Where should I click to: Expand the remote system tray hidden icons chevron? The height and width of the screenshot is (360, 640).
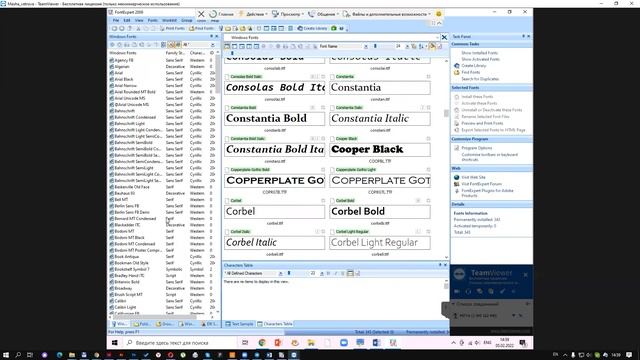click(453, 343)
